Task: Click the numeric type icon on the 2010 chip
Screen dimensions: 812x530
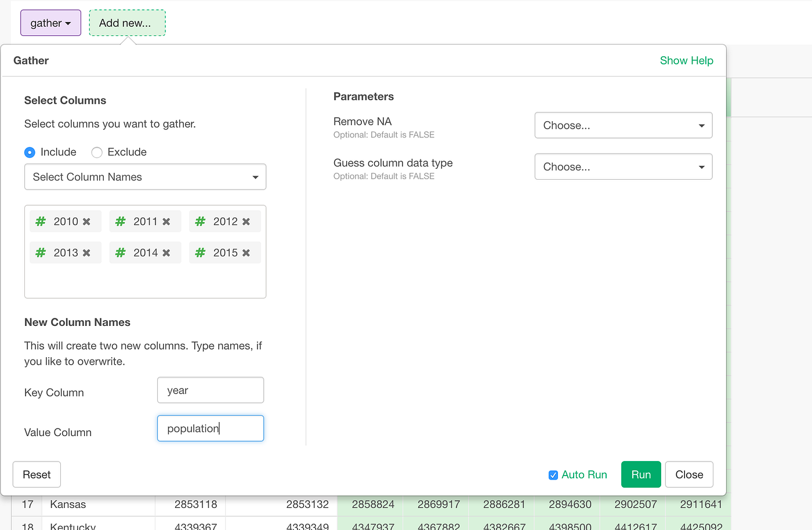Action: tap(40, 221)
